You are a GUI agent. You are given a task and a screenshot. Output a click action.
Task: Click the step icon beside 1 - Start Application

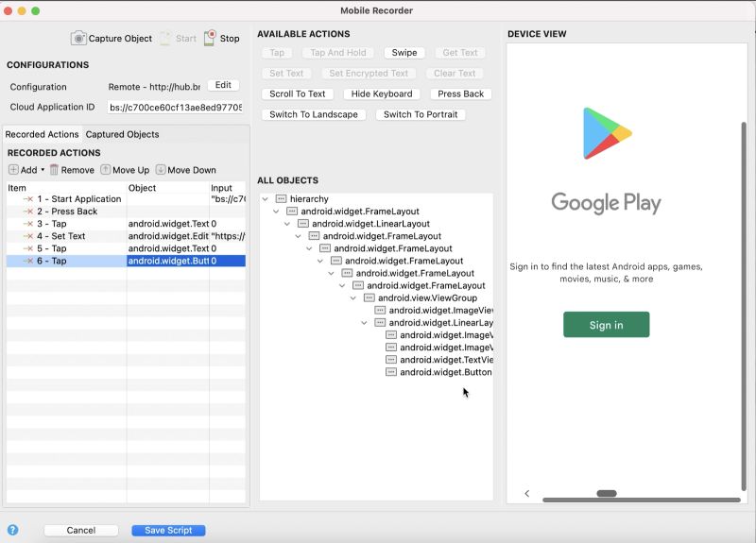click(x=28, y=199)
